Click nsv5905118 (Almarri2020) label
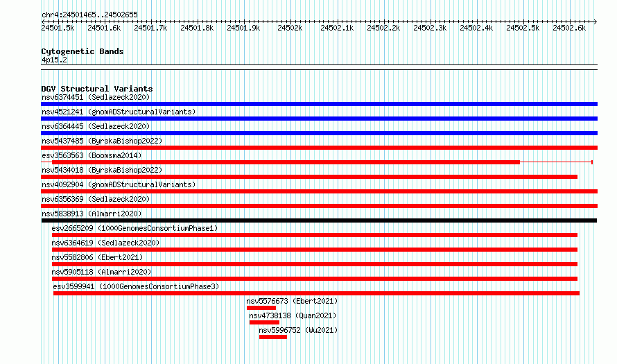 101,272
